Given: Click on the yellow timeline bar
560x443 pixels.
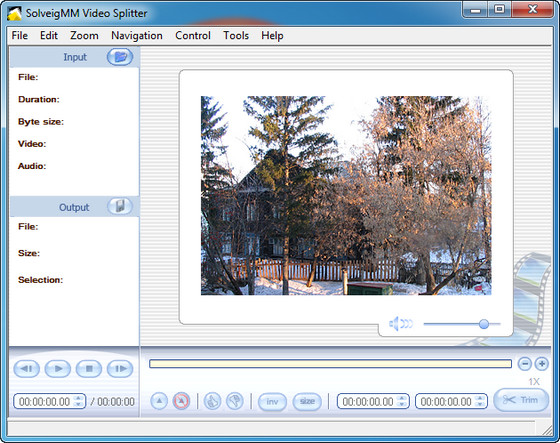Looking at the screenshot, I should tap(330, 364).
